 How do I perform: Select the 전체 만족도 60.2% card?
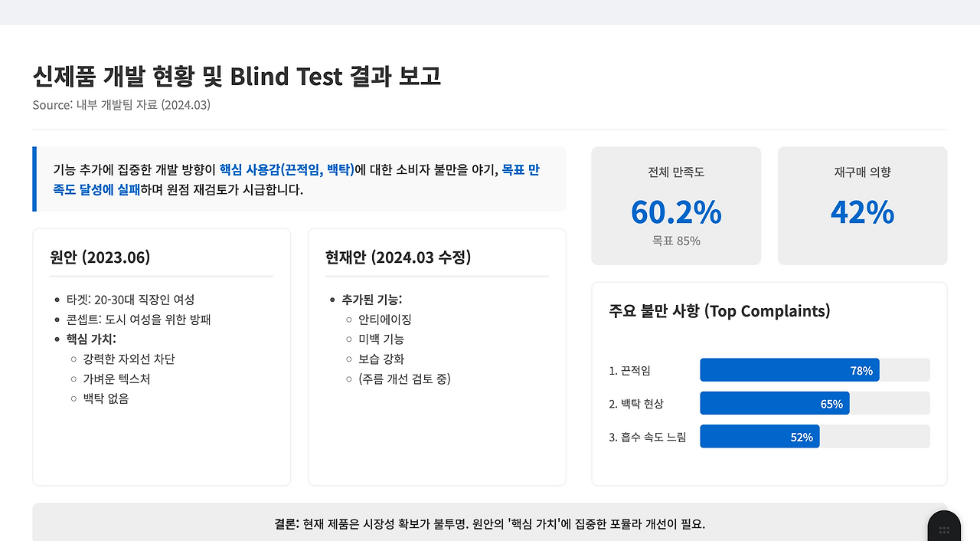point(676,206)
